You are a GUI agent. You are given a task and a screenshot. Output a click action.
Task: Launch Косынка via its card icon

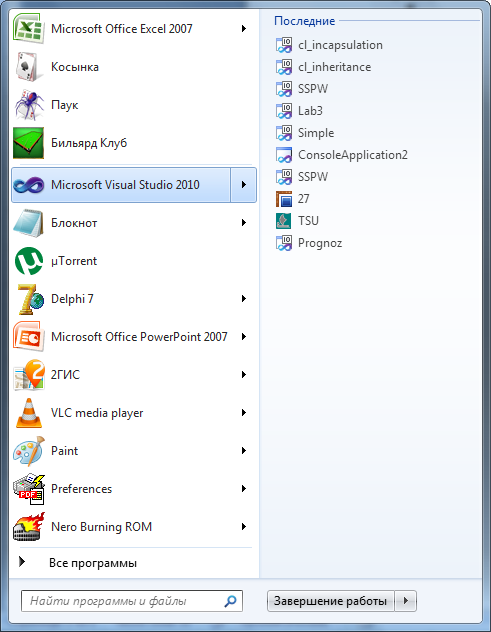coord(28,67)
